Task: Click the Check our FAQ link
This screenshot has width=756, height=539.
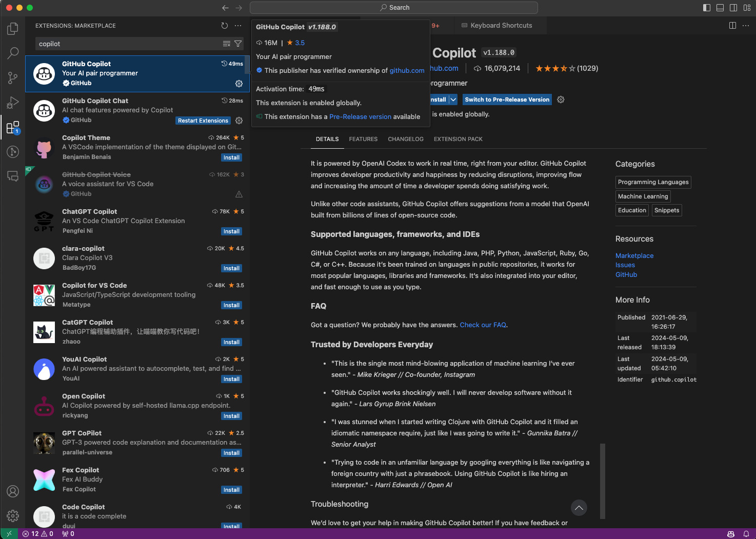Action: pos(482,325)
